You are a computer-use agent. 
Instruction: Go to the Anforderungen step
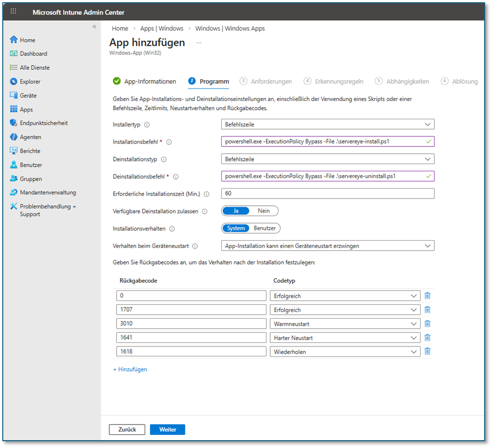click(266, 81)
